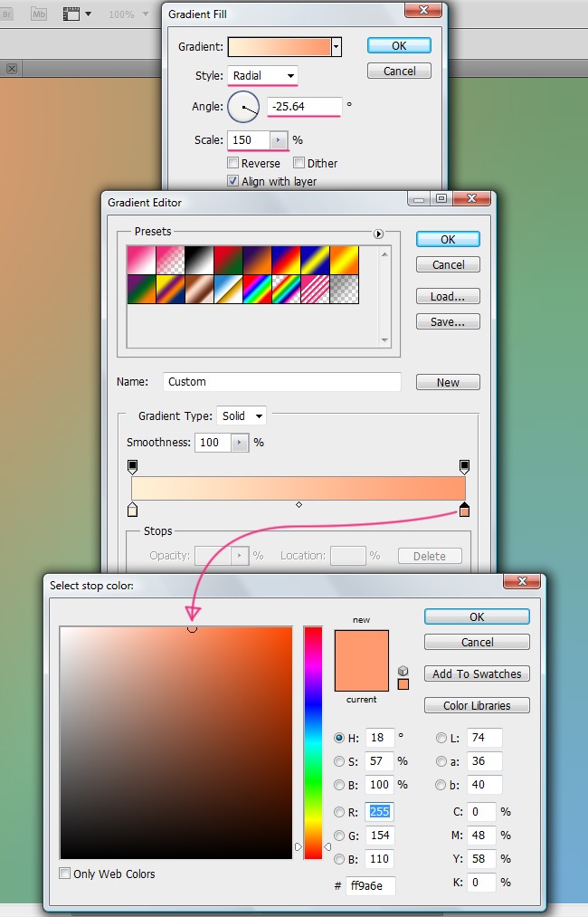Screen dimensions: 588x917
Task: Click the new color swatch preview
Action: pyautogui.click(x=361, y=645)
